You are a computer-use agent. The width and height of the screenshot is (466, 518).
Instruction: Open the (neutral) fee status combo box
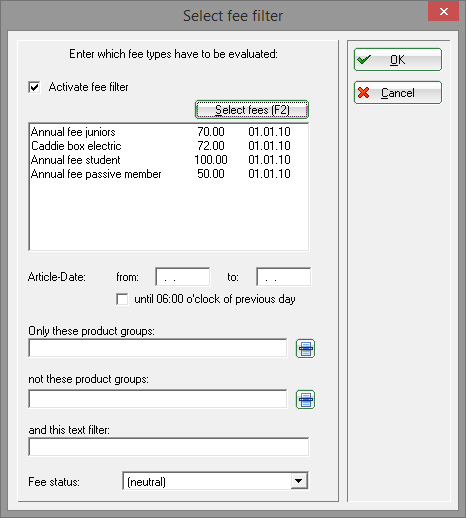click(x=215, y=481)
